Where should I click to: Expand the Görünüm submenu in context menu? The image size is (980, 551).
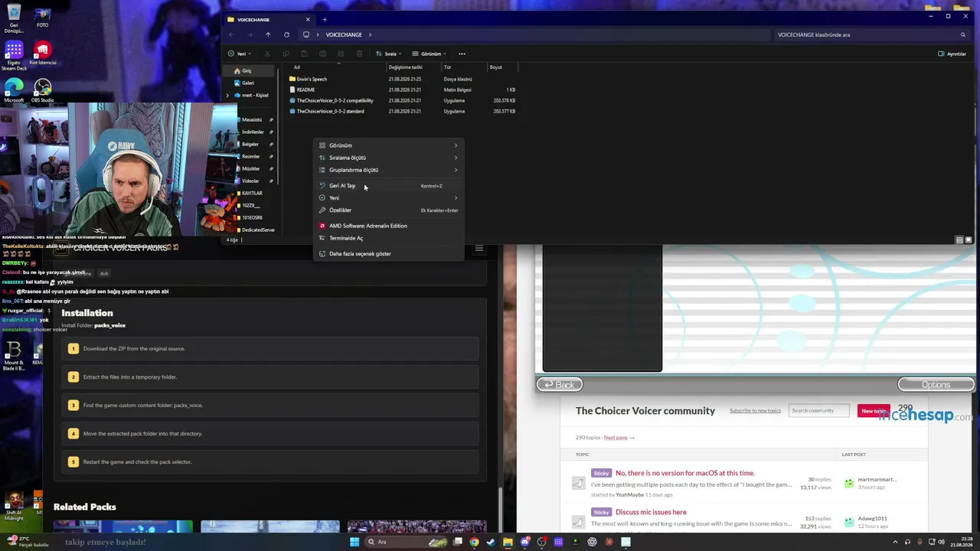[390, 145]
